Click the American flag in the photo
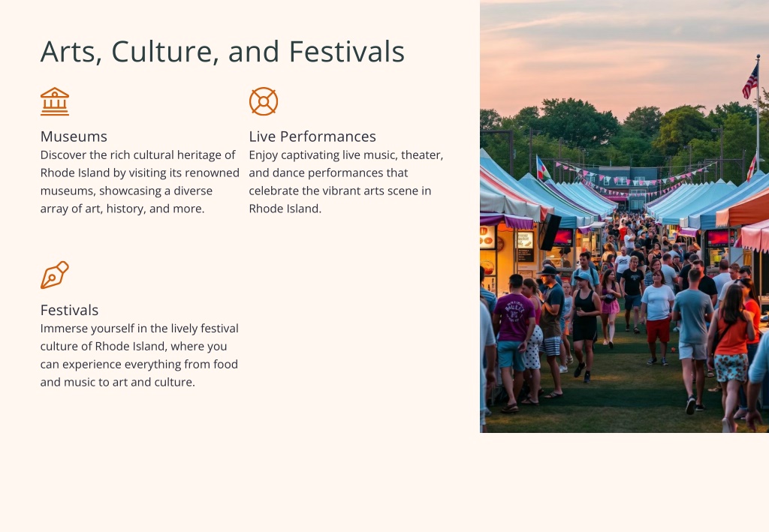 click(x=750, y=82)
